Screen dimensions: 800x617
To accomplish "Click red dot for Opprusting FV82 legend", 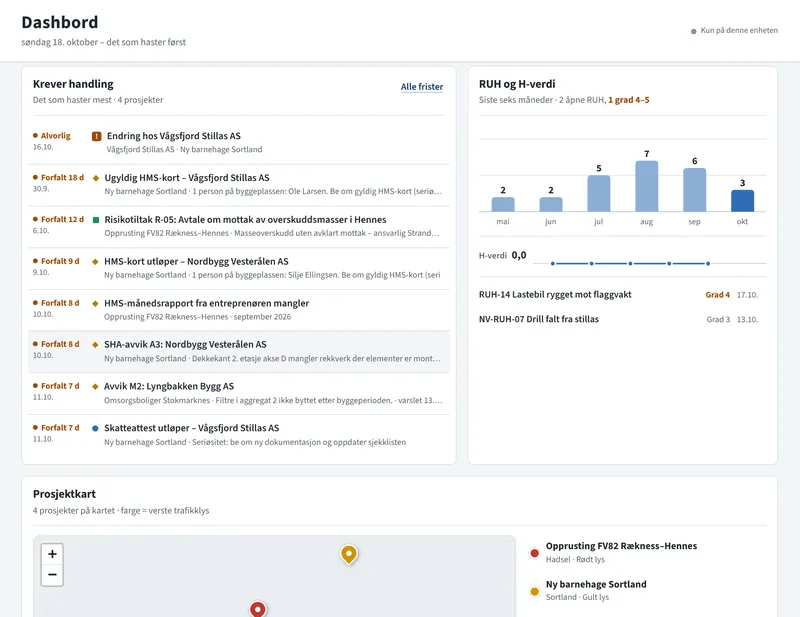I will coord(534,553).
